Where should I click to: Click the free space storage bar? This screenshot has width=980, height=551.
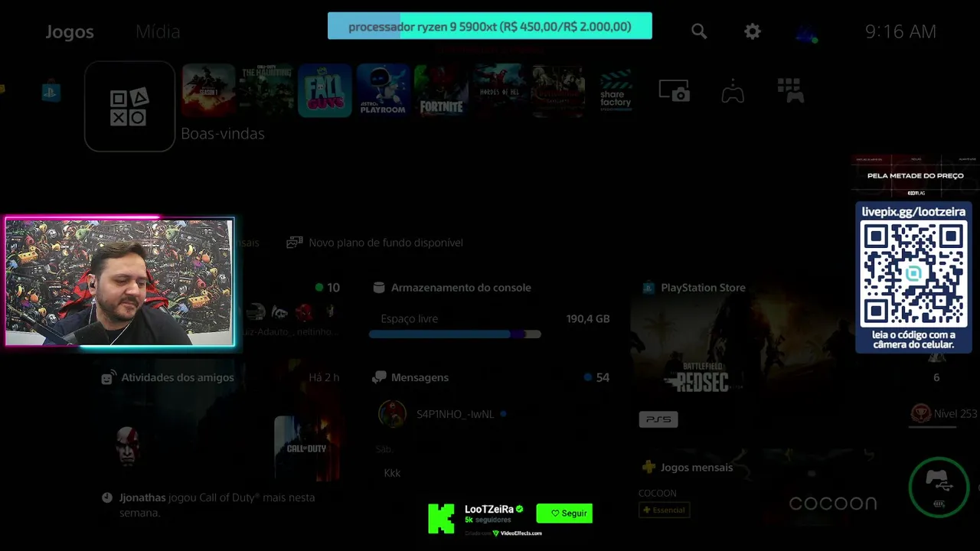click(455, 334)
